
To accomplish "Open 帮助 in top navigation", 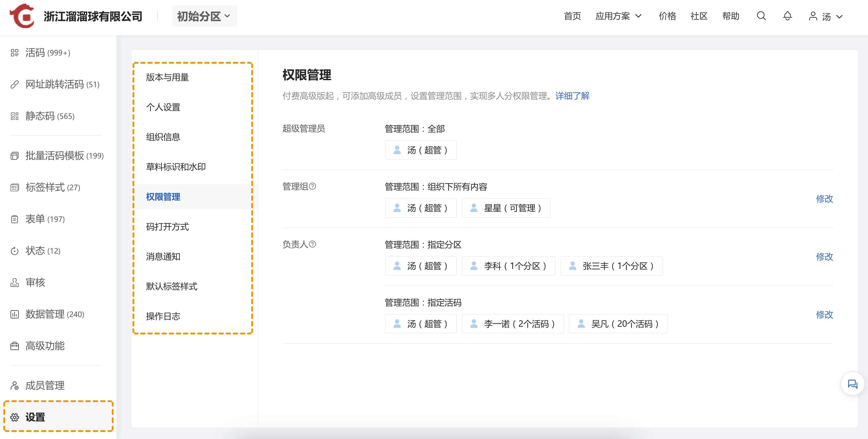I will click(x=731, y=16).
